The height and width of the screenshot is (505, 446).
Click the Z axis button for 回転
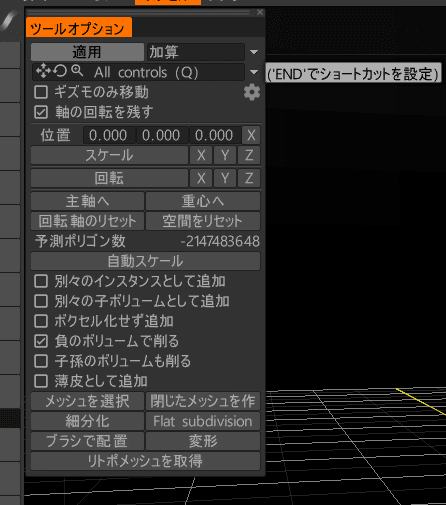tap(249, 178)
